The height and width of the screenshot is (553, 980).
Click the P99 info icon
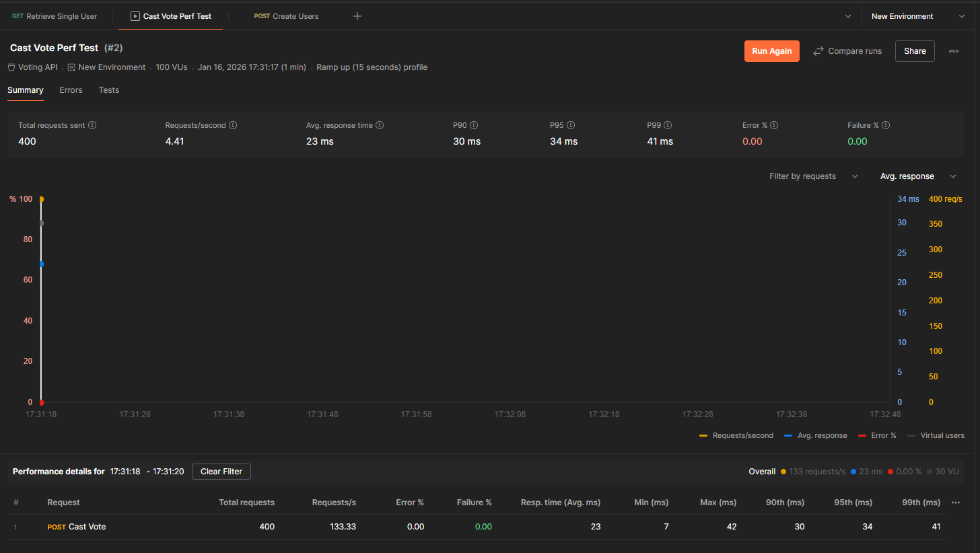point(668,125)
